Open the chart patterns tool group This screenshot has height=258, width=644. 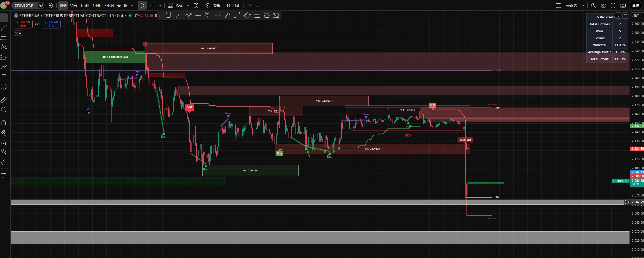[4, 47]
